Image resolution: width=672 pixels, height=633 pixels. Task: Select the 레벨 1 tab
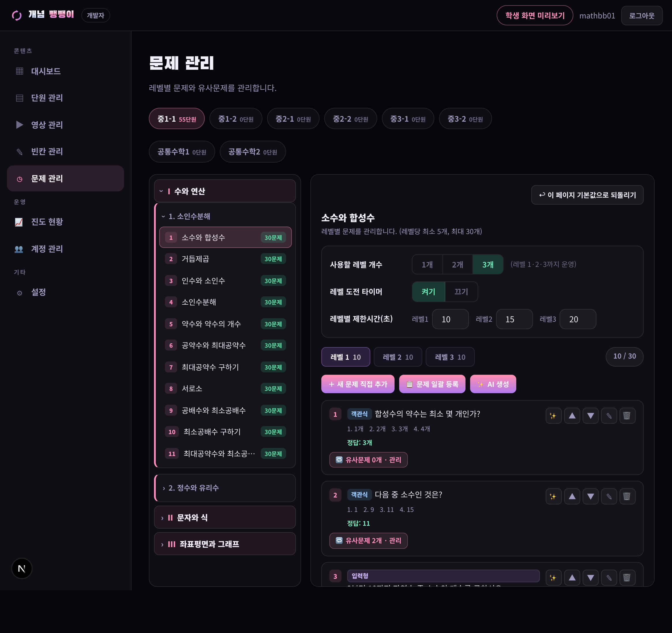346,357
